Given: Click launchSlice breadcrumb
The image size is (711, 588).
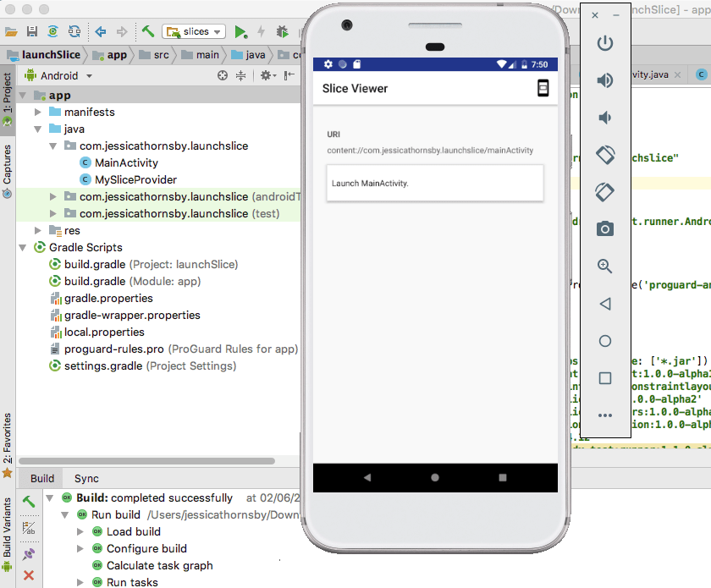Looking at the screenshot, I should [43, 55].
